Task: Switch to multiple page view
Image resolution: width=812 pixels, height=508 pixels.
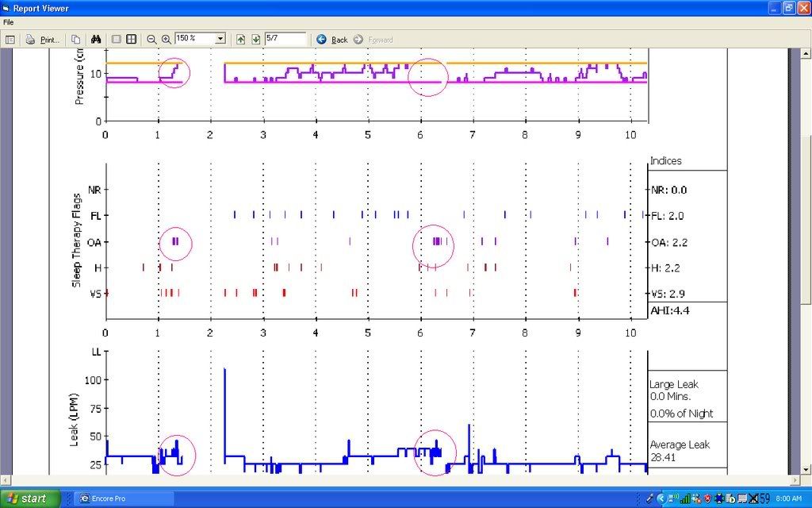Action: [132, 40]
